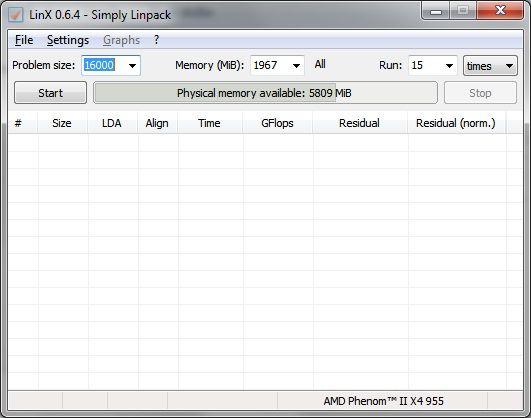The width and height of the screenshot is (531, 418).
Task: Expand the Memory (MiB) dropdown arrow
Action: pyautogui.click(x=296, y=65)
